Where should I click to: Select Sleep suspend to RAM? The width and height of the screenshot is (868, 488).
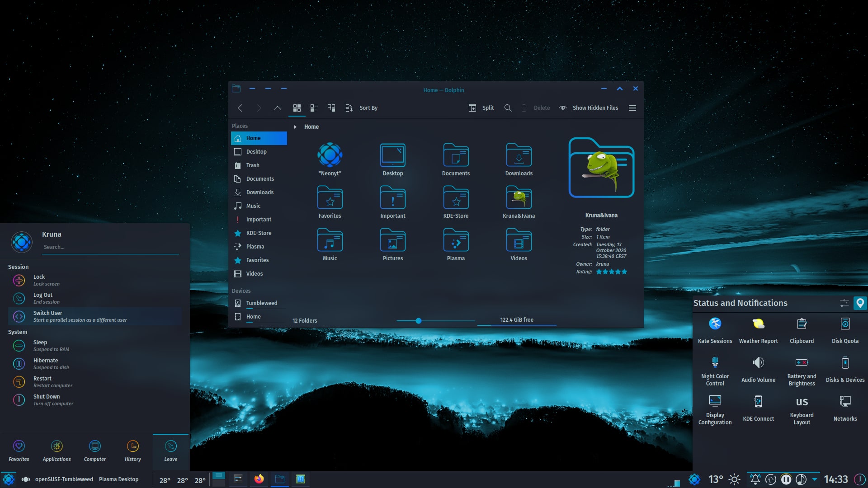point(94,346)
